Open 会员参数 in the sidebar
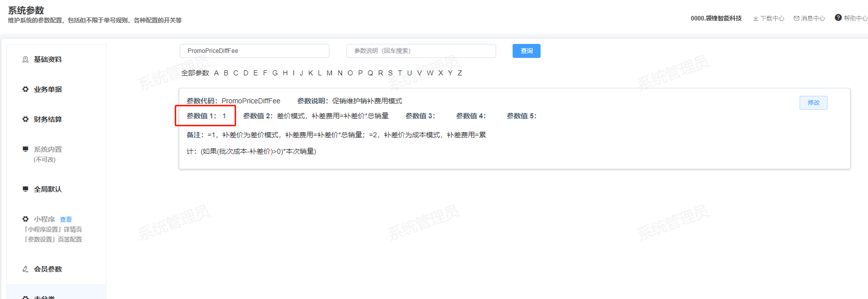868x299 pixels. [x=48, y=269]
